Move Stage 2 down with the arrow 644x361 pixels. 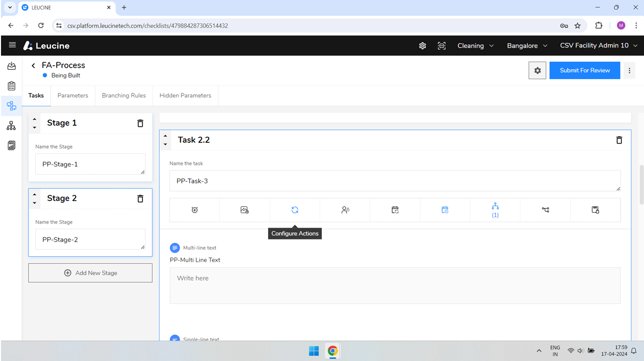(34, 203)
